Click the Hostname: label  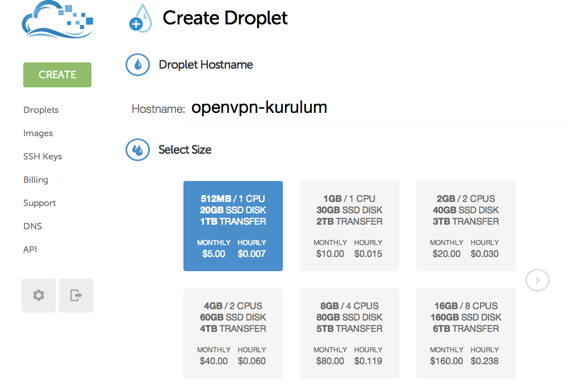pos(158,109)
